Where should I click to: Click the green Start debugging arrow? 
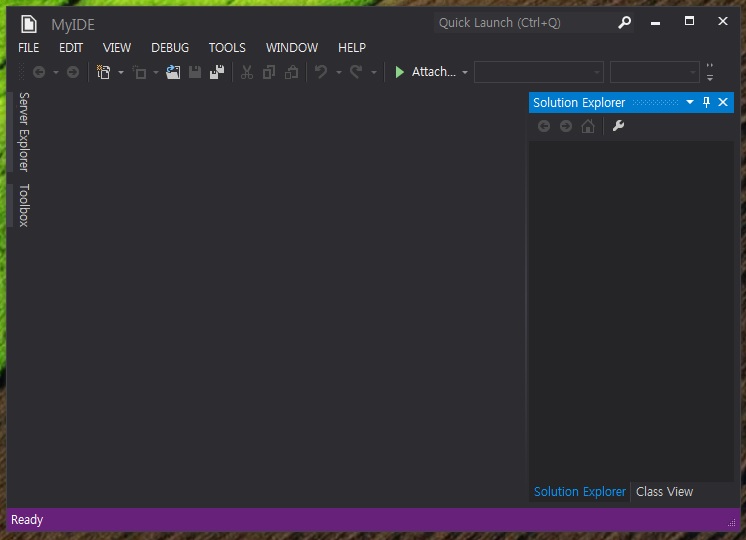pyautogui.click(x=400, y=72)
